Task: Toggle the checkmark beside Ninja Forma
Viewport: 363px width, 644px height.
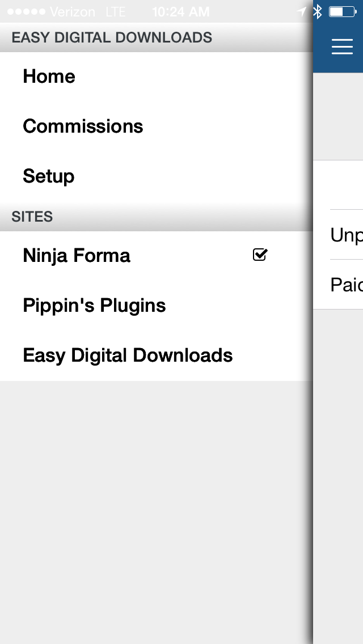Action: (x=260, y=255)
